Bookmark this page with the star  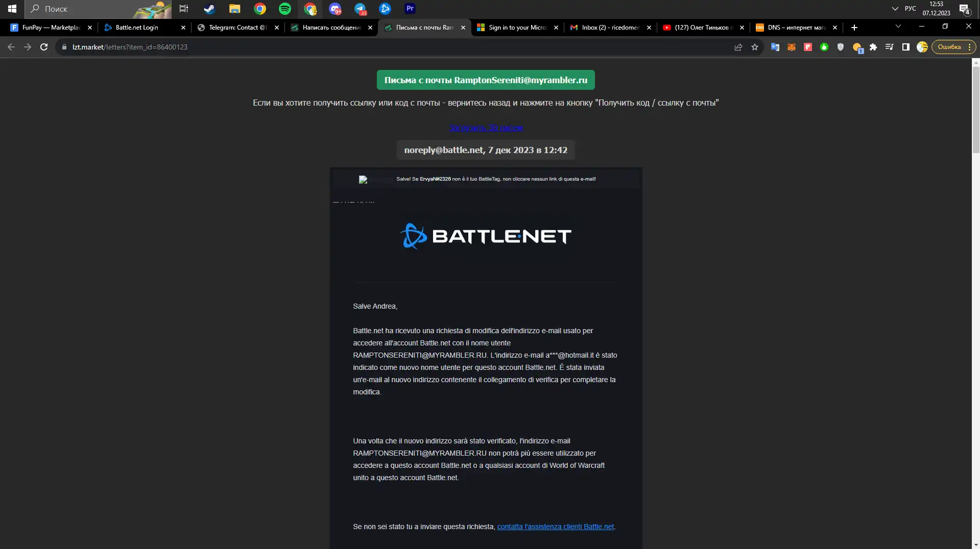755,47
